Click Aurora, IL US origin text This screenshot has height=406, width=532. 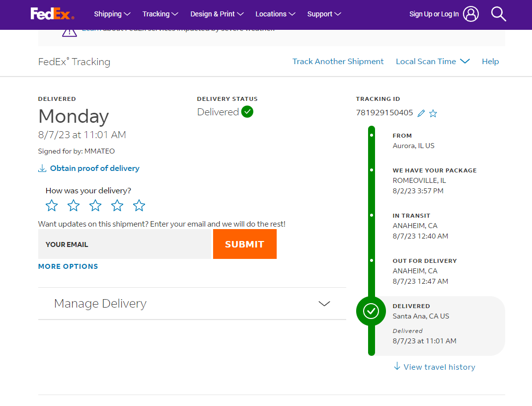coord(413,146)
